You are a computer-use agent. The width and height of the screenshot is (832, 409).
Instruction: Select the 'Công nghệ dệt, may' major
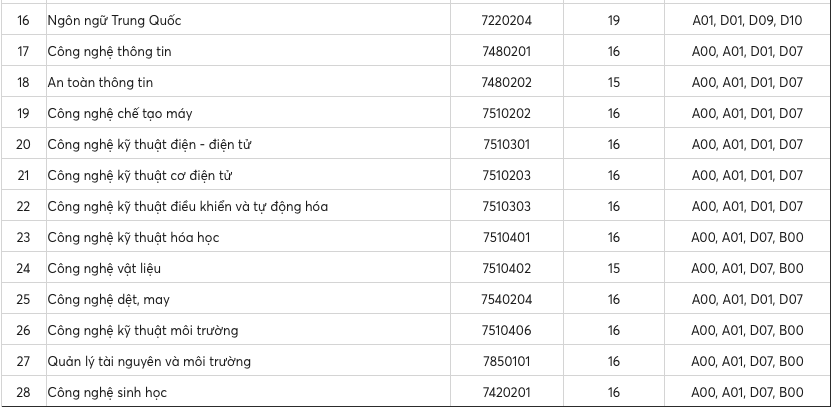click(x=108, y=299)
